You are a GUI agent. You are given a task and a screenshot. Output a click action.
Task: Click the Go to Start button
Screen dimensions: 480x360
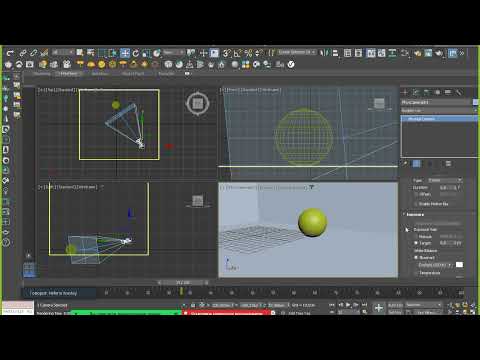tap(332, 305)
